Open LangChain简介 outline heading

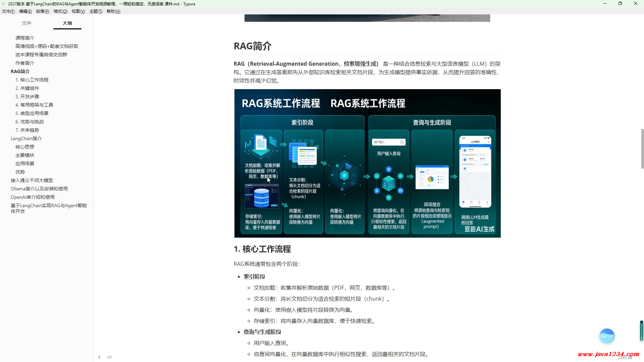point(26,138)
